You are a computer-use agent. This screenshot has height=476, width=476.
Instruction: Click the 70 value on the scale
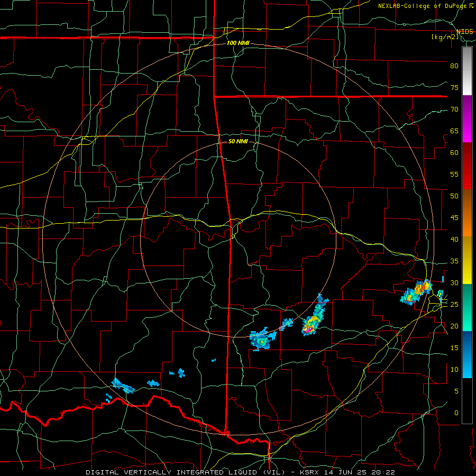click(x=454, y=109)
